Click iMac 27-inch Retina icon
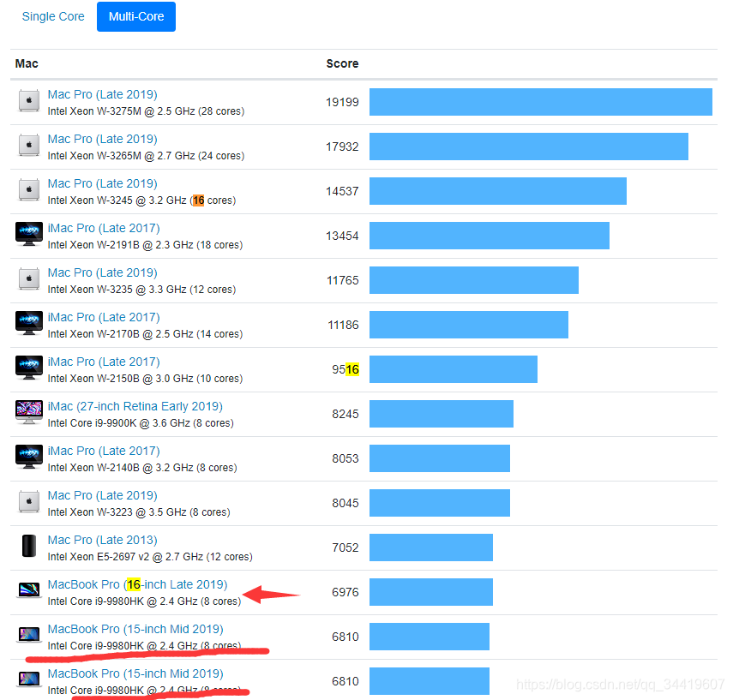The width and height of the screenshot is (733, 700). (29, 412)
